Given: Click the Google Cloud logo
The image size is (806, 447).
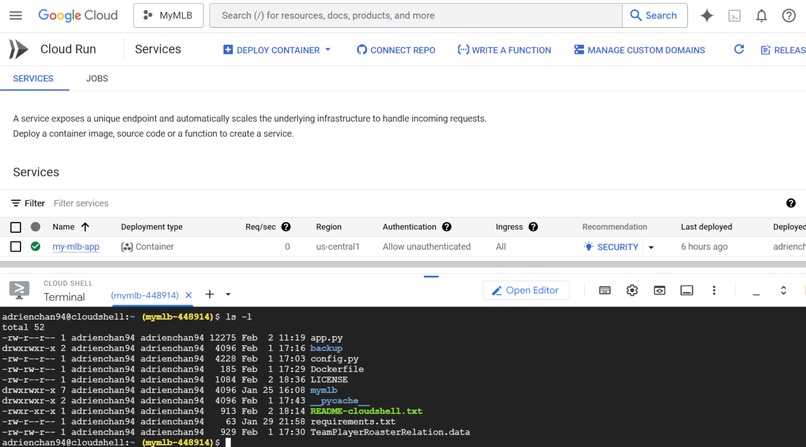Looking at the screenshot, I should 78,15.
